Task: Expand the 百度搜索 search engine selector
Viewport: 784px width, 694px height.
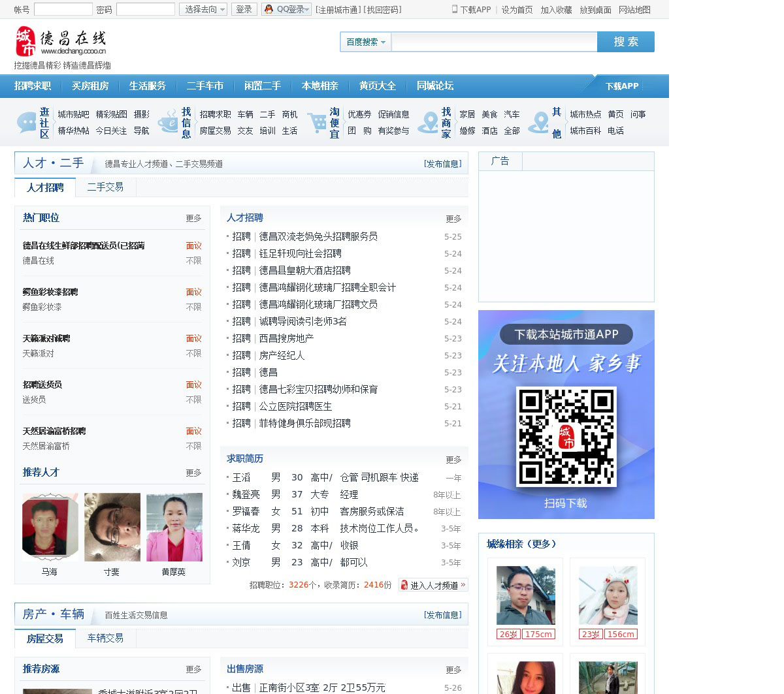Action: (x=365, y=42)
